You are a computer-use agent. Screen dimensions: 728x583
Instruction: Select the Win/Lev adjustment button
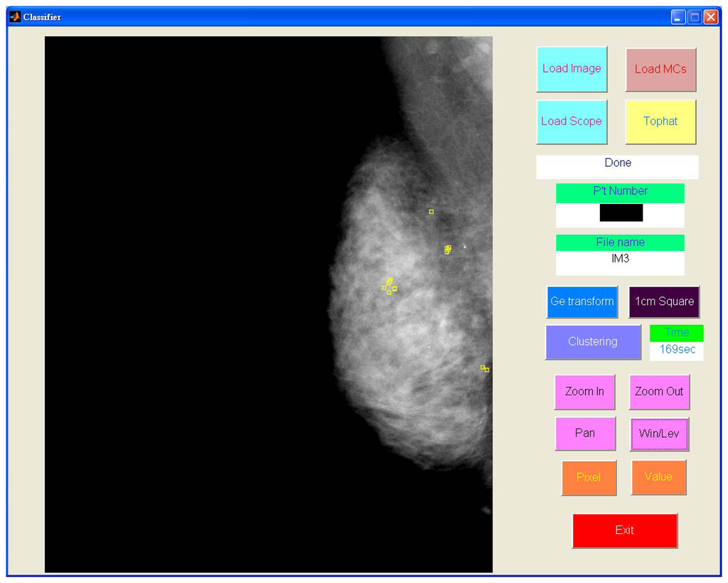(659, 434)
